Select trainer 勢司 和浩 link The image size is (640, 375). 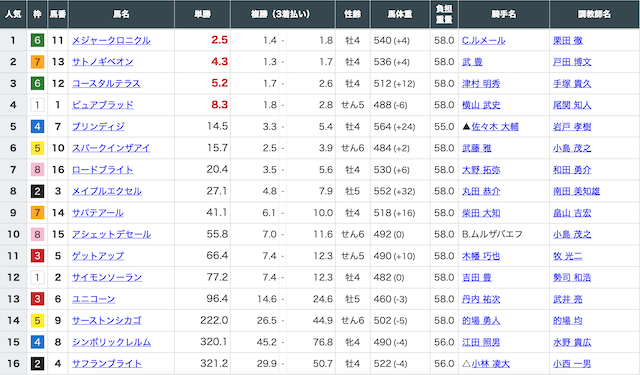[x=572, y=277]
